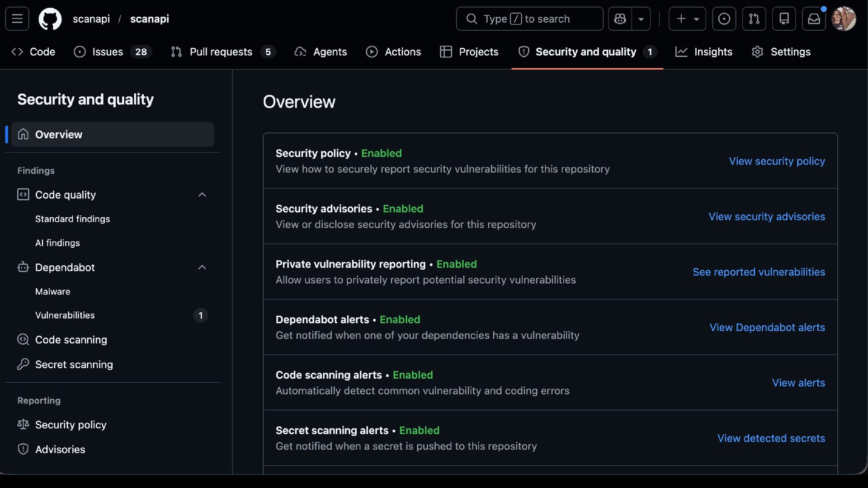Expand the Copilot dropdown arrow
Image resolution: width=868 pixels, height=488 pixels.
[x=641, y=19]
